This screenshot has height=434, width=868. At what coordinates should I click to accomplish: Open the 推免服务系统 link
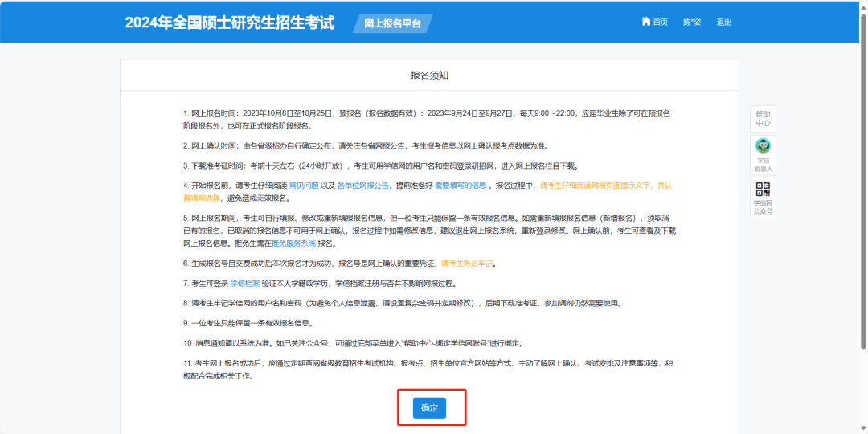point(293,244)
